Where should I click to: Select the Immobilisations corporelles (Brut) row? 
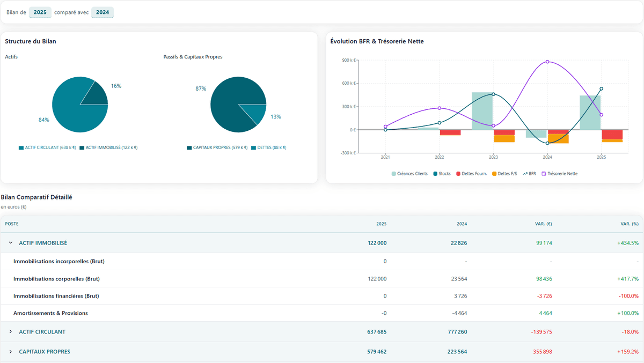[56, 279]
